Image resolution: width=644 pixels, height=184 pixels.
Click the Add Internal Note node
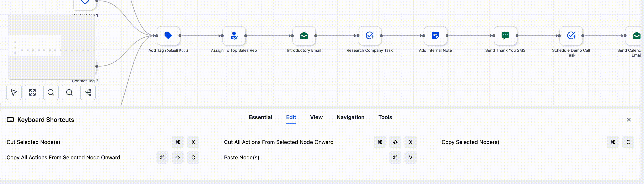tap(435, 36)
